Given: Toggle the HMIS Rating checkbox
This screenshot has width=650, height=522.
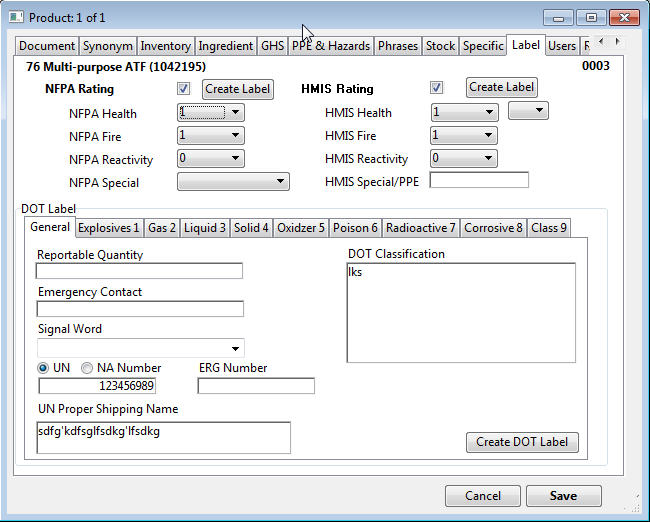Looking at the screenshot, I should [x=436, y=88].
